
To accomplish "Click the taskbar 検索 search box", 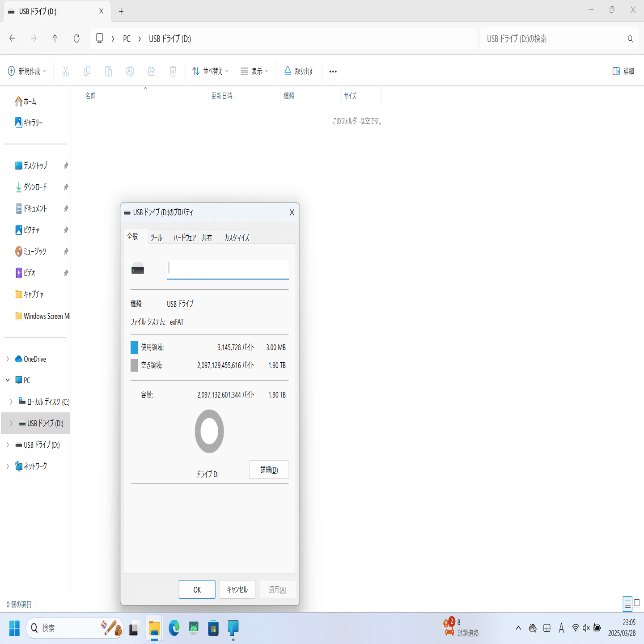I will tap(74, 628).
